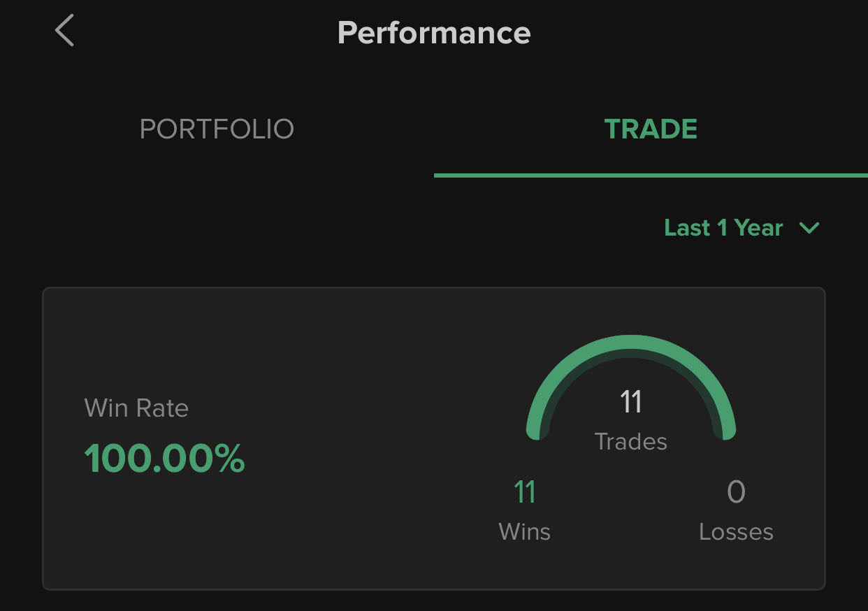Click the green 11 wins number
This screenshot has height=611, width=868.
525,492
